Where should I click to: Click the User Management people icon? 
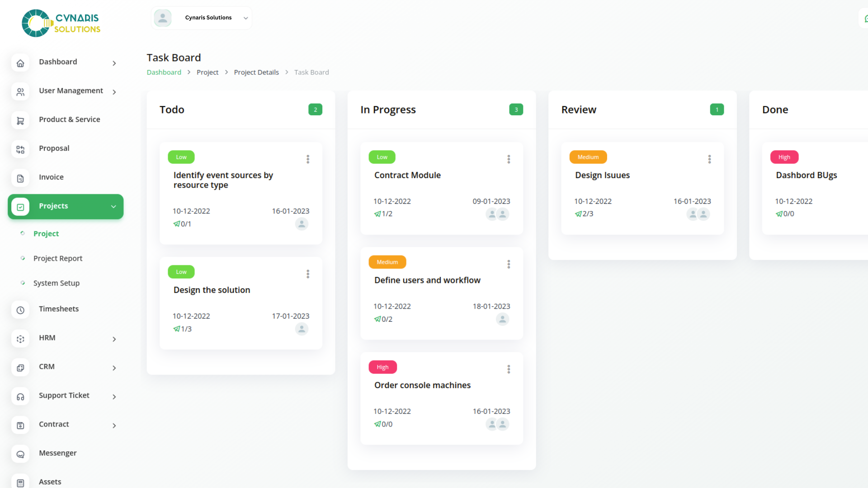click(20, 92)
